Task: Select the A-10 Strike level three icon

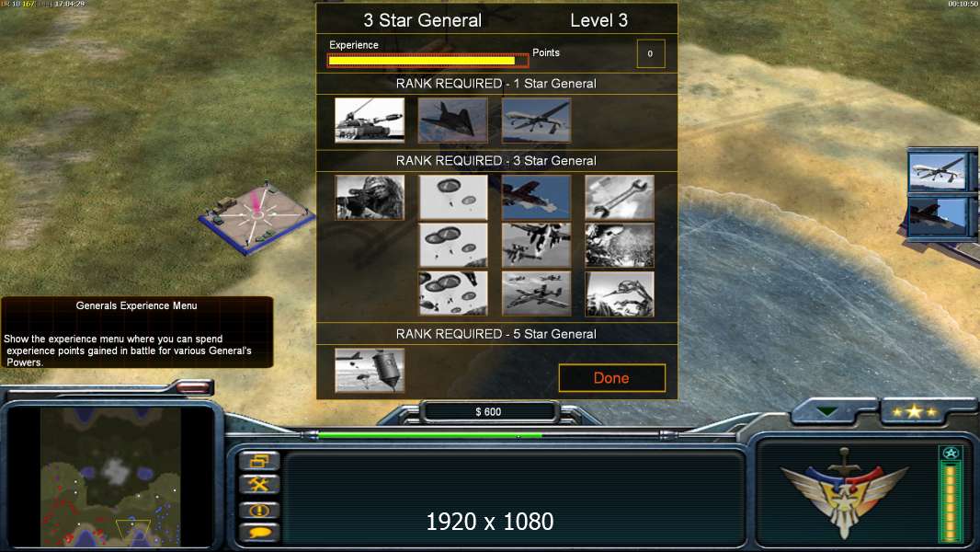Action: [x=536, y=293]
